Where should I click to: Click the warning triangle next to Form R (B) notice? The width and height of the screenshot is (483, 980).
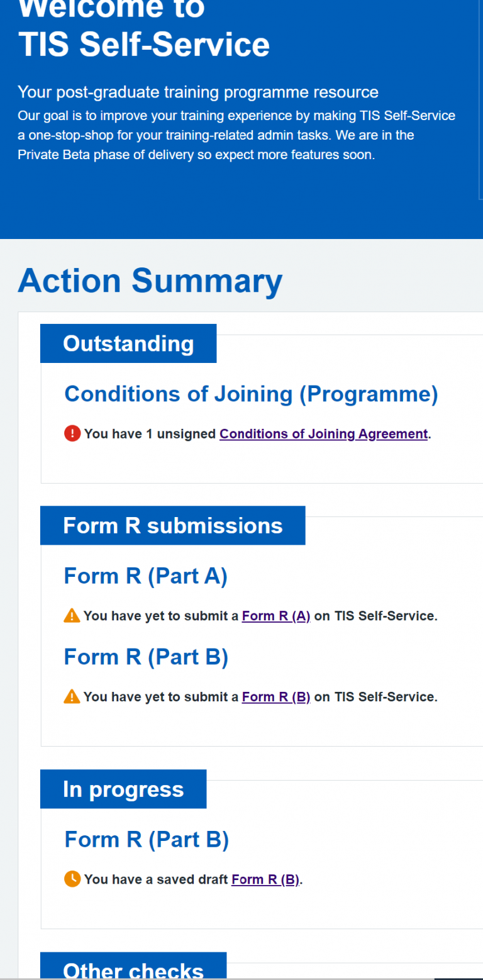tap(71, 696)
